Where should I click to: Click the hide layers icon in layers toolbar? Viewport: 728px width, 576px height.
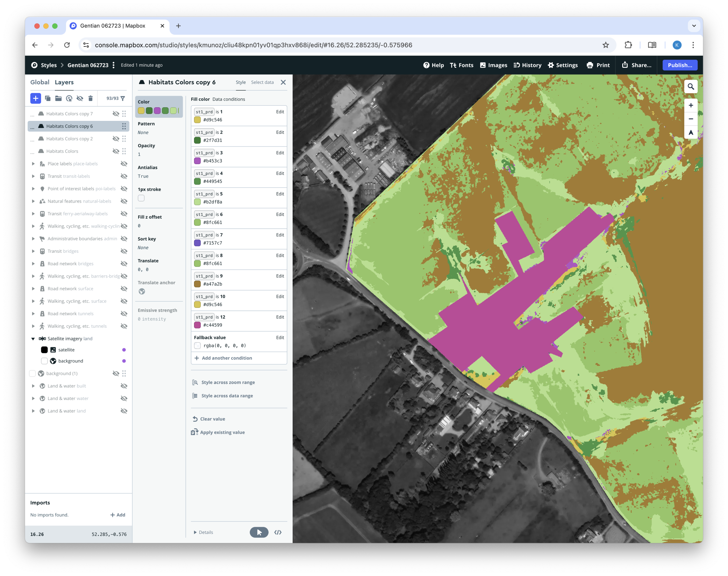80,98
